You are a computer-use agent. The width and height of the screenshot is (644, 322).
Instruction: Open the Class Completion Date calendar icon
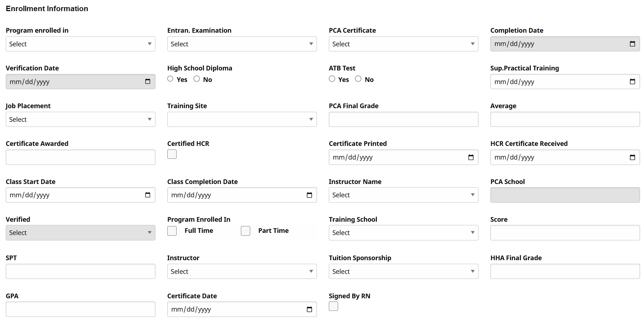tap(309, 195)
